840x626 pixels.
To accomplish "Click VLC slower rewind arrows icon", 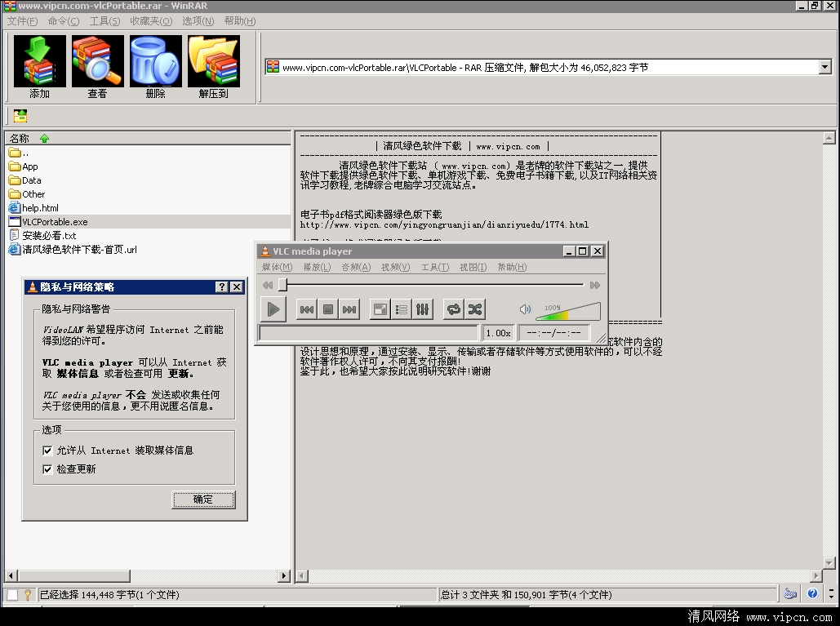I will [x=268, y=286].
